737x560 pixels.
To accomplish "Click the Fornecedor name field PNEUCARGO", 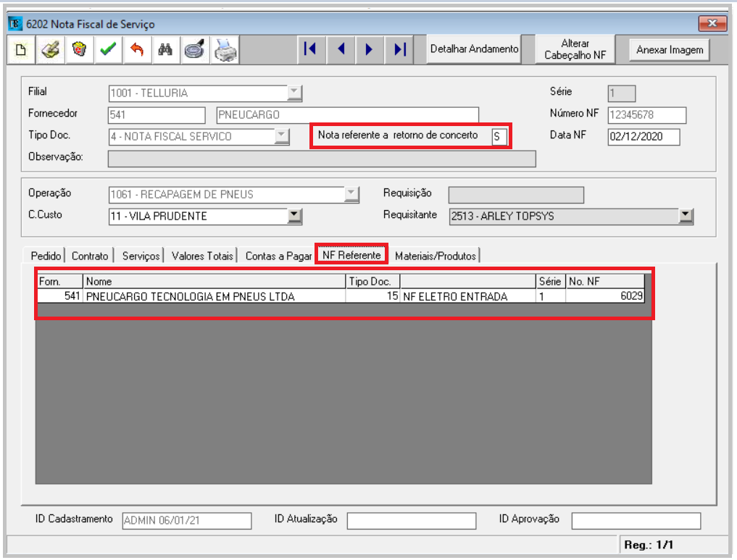I will coord(347,114).
